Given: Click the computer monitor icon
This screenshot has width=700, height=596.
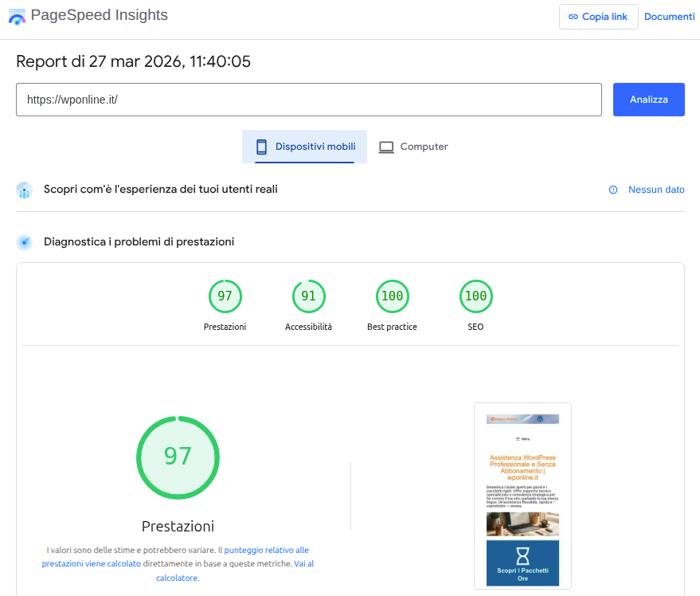Looking at the screenshot, I should [x=386, y=147].
